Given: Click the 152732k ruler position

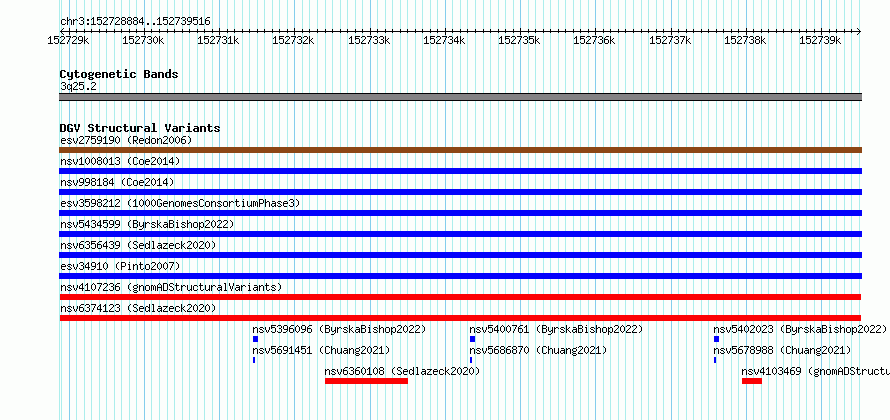Looking at the screenshot, I should coord(293,40).
